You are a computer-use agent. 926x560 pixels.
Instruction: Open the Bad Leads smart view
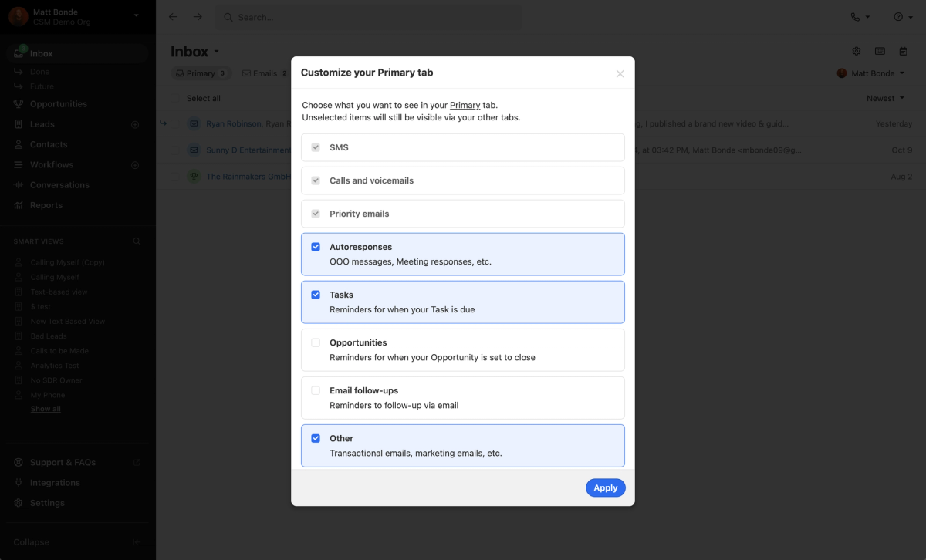tap(49, 336)
